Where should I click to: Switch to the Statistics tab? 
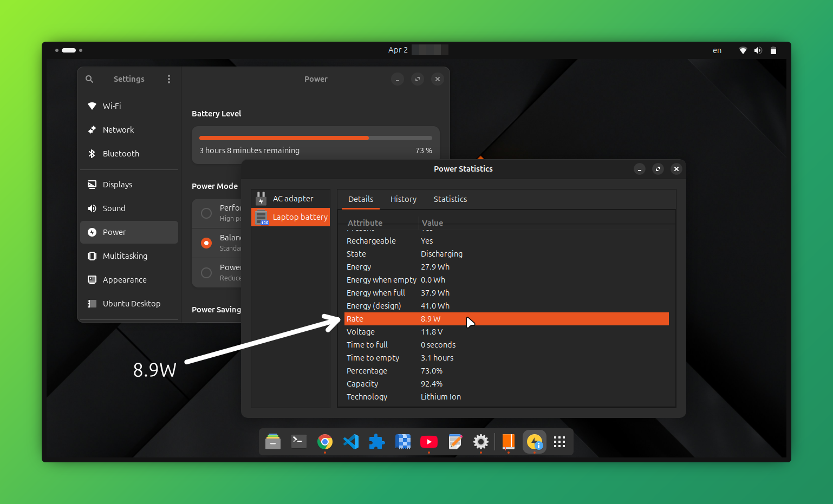coord(450,199)
